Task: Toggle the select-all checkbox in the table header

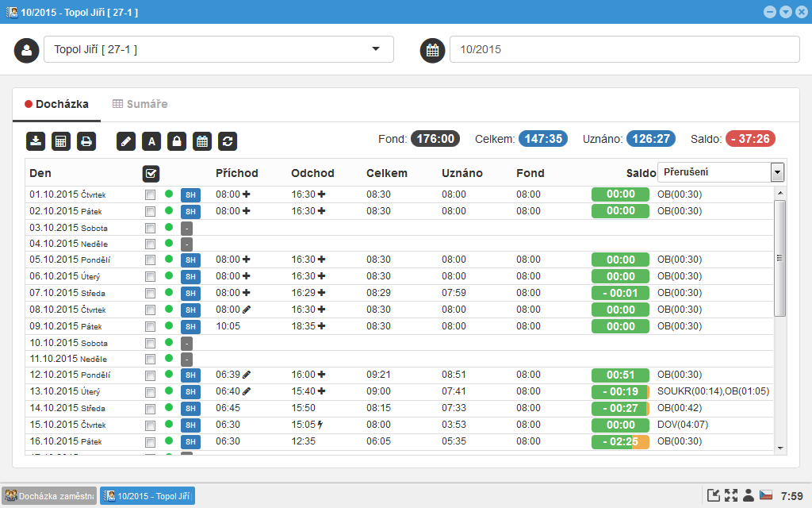Action: [x=151, y=173]
